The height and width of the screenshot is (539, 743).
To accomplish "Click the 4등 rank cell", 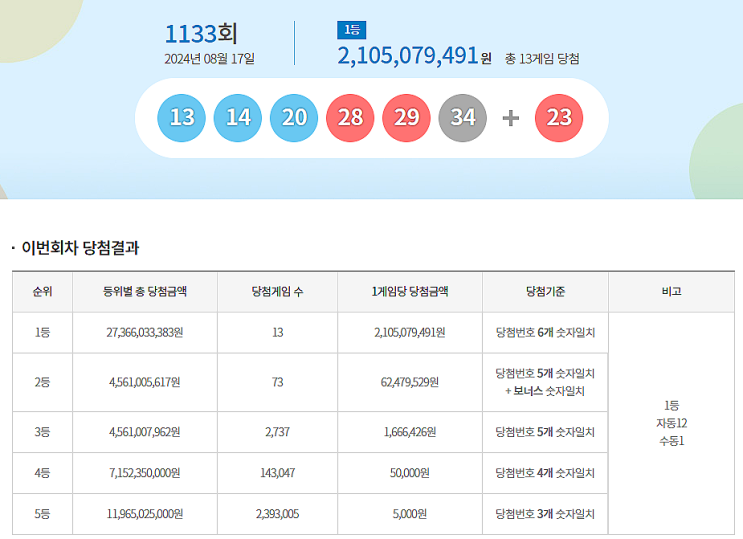I will pos(42,473).
